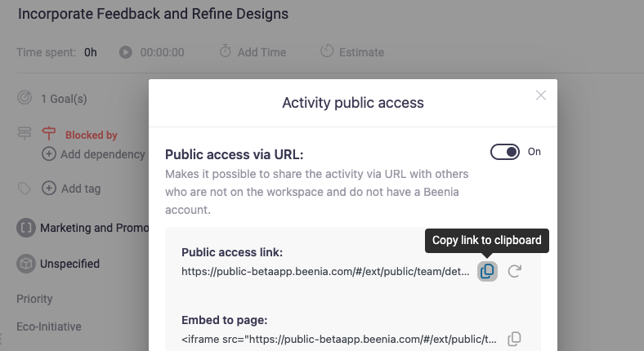Click the tag label icon

pyautogui.click(x=25, y=189)
